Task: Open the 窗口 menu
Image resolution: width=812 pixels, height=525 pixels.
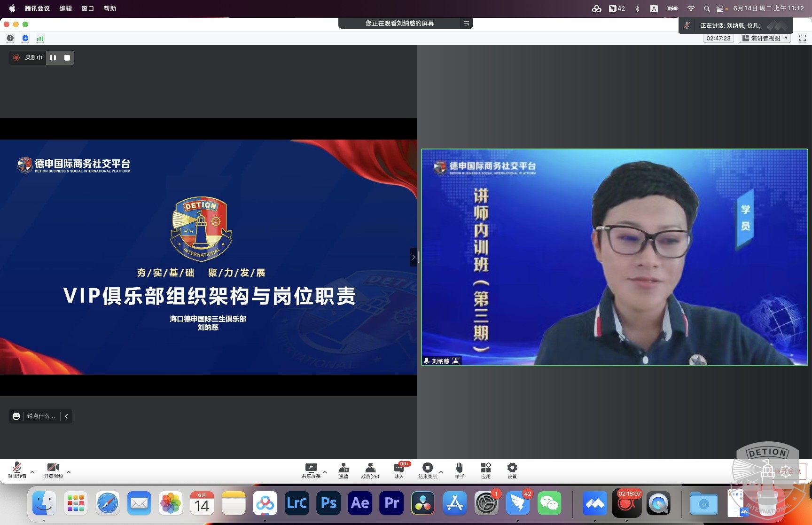Action: pyautogui.click(x=88, y=8)
